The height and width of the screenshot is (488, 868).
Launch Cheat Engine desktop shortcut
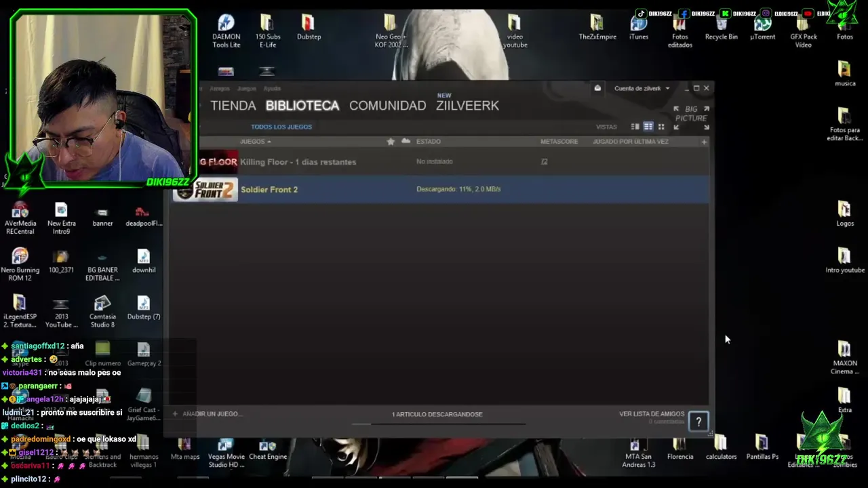[268, 451]
